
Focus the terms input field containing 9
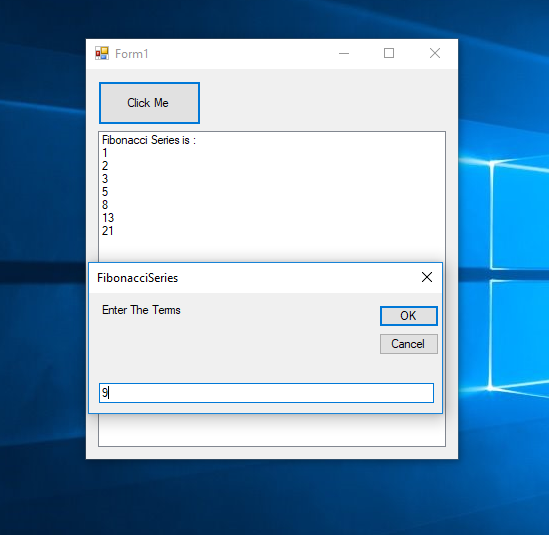(266, 393)
